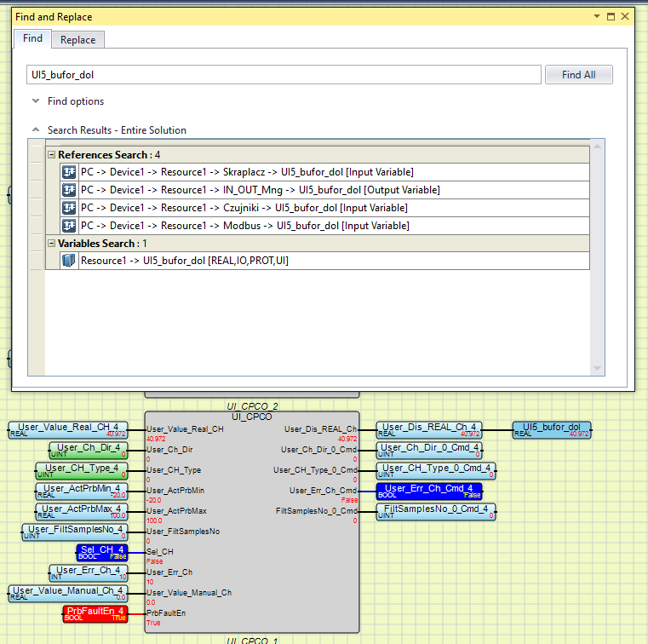648x644 pixels.
Task: Switch to the Replace tab
Action: 77,40
